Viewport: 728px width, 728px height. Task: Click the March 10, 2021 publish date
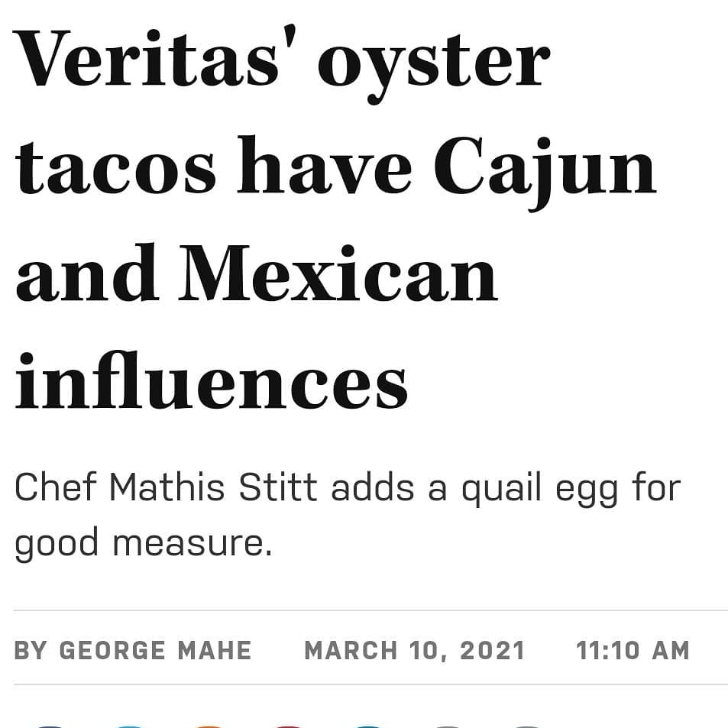[415, 650]
